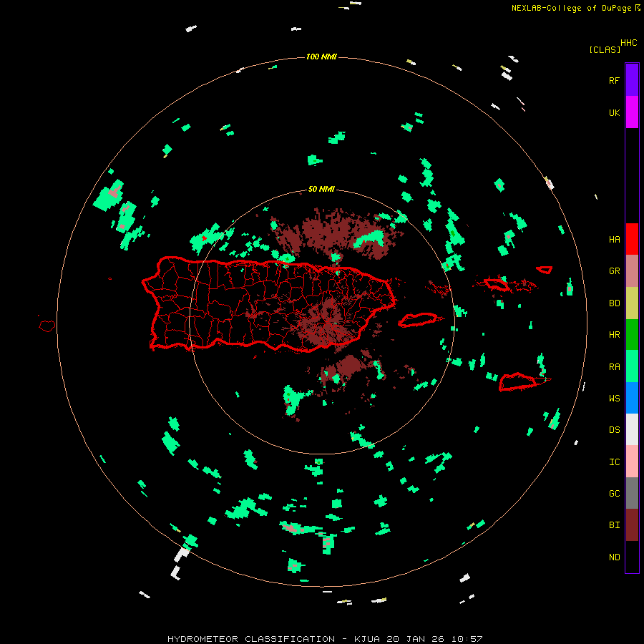644x644 pixels.
Task: Click the BI legend label
Action: [614, 525]
